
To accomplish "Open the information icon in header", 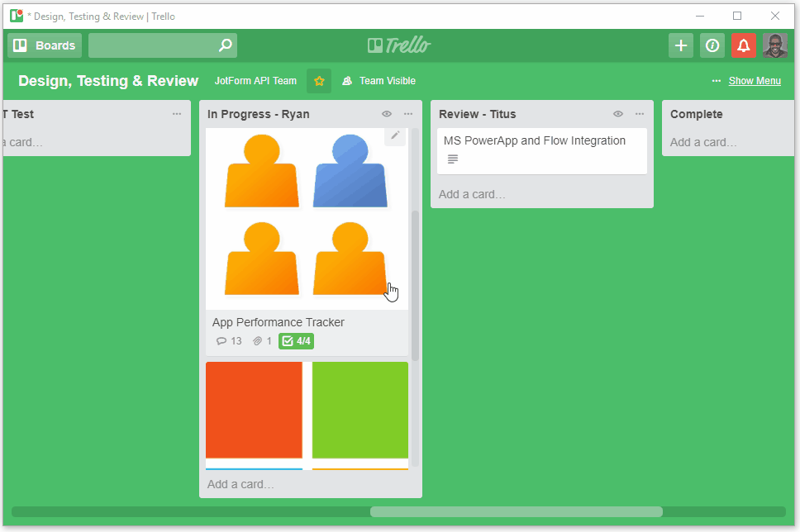I will (712, 45).
